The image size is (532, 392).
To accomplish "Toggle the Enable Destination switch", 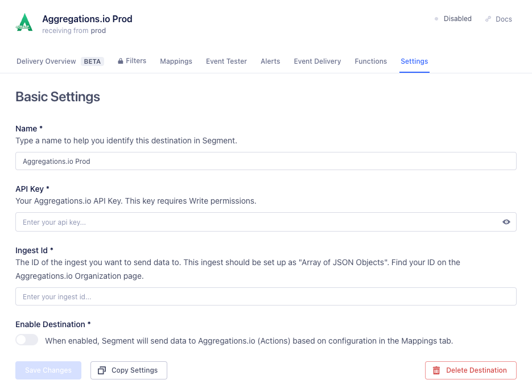I will pyautogui.click(x=27, y=340).
